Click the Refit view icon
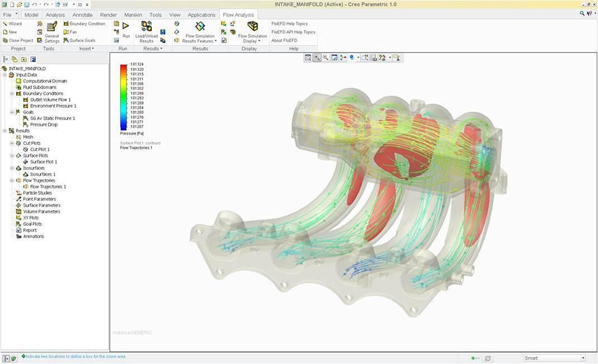Screen dimensions: 598x364 (308, 58)
